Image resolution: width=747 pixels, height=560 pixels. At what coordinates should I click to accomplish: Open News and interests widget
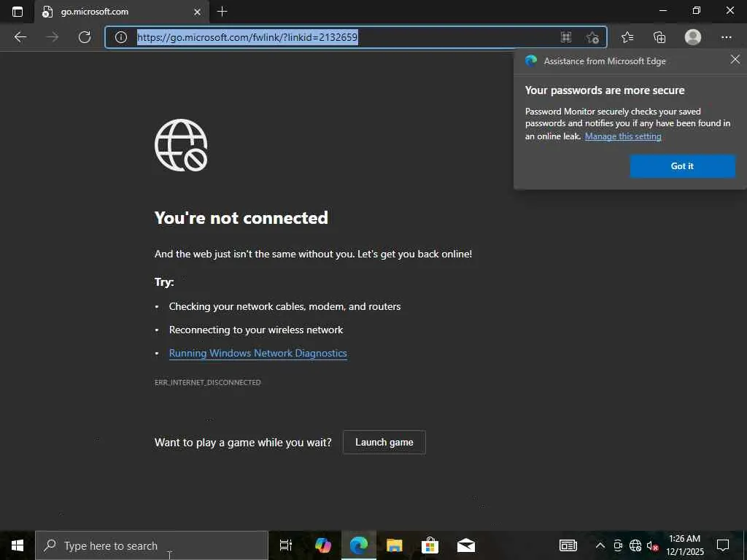click(x=568, y=545)
